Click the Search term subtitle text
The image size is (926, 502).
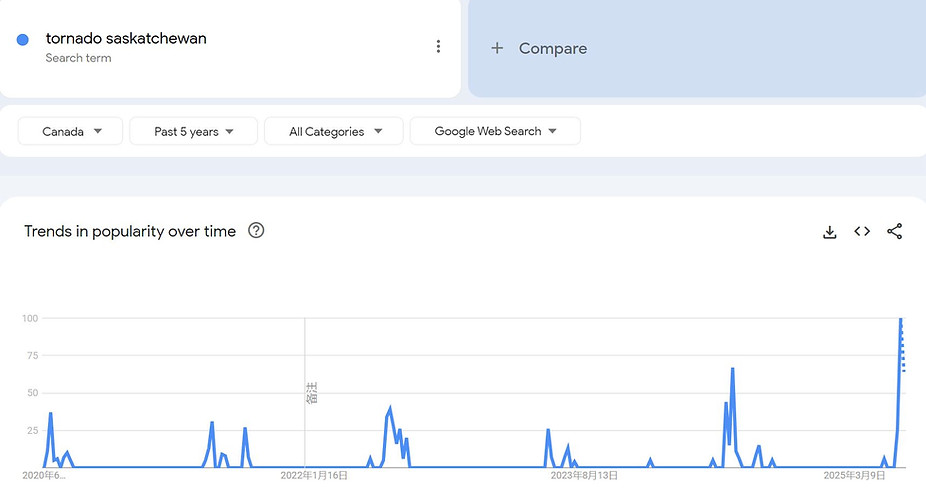pos(79,58)
